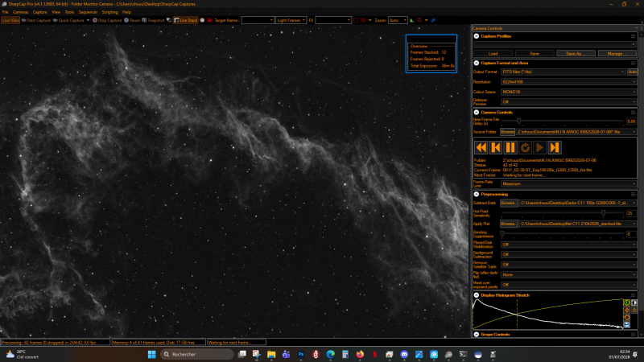The image size is (644, 362).
Task: Click the Hot Pixel Sensitivity slider handle
Action: [603, 213]
